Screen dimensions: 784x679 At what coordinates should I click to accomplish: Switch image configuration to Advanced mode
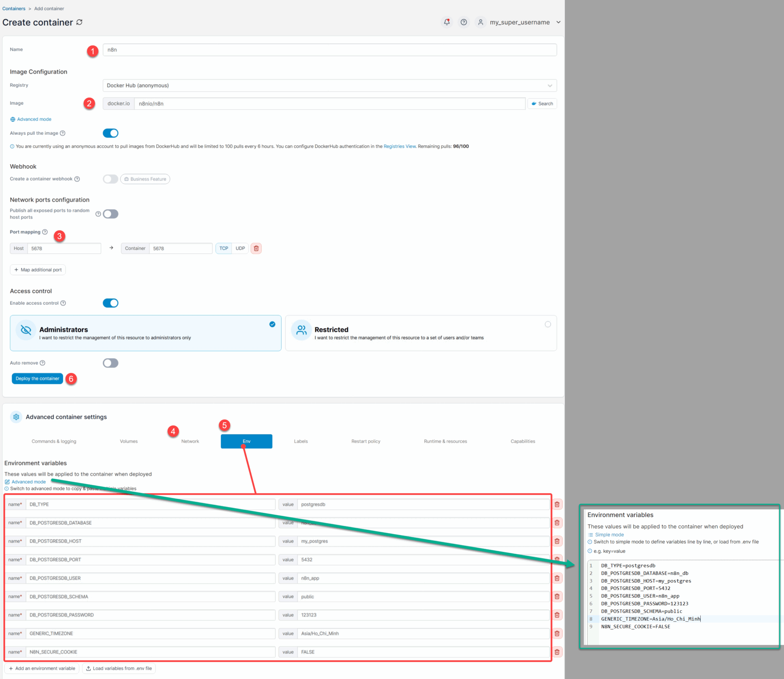tap(31, 119)
